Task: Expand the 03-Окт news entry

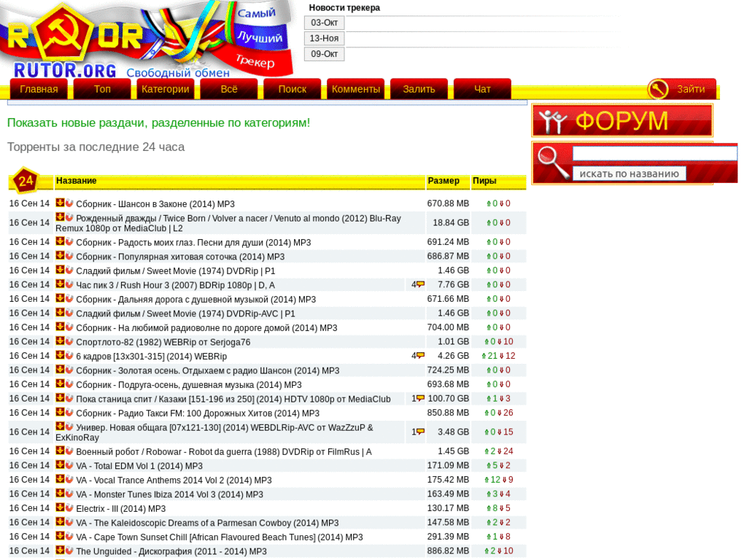Action: pos(323,23)
